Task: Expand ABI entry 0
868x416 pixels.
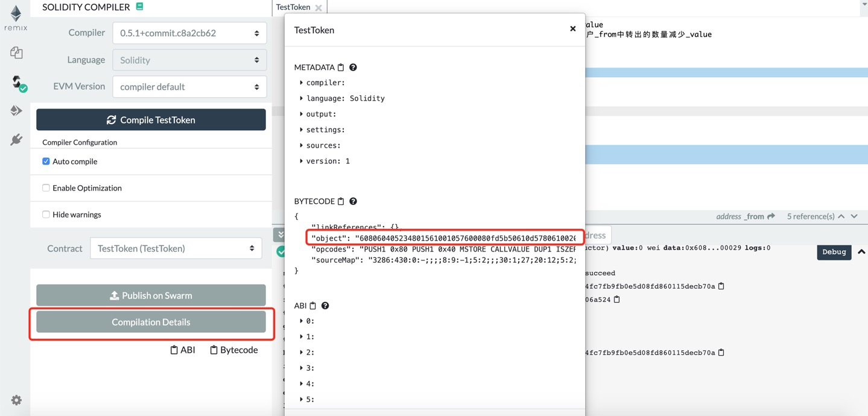Action: pyautogui.click(x=301, y=321)
